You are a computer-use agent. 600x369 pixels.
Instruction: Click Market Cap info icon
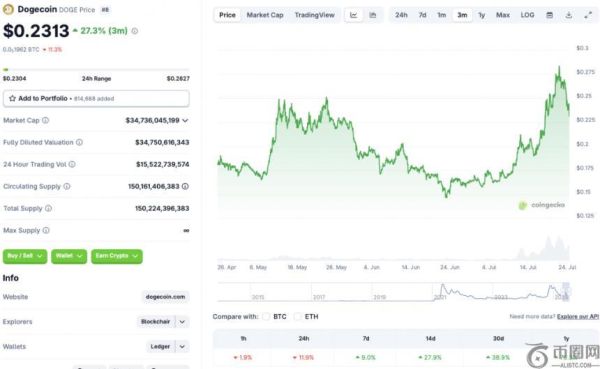(46, 120)
